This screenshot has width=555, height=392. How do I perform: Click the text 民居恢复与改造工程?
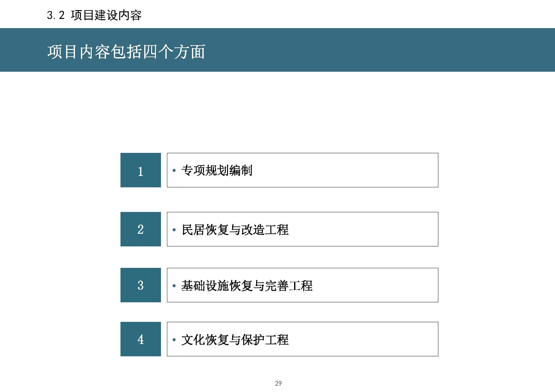pyautogui.click(x=235, y=230)
